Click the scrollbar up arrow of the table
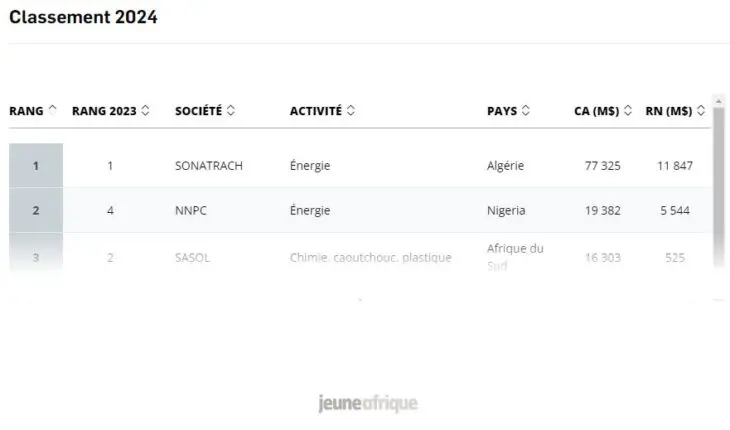 718,101
